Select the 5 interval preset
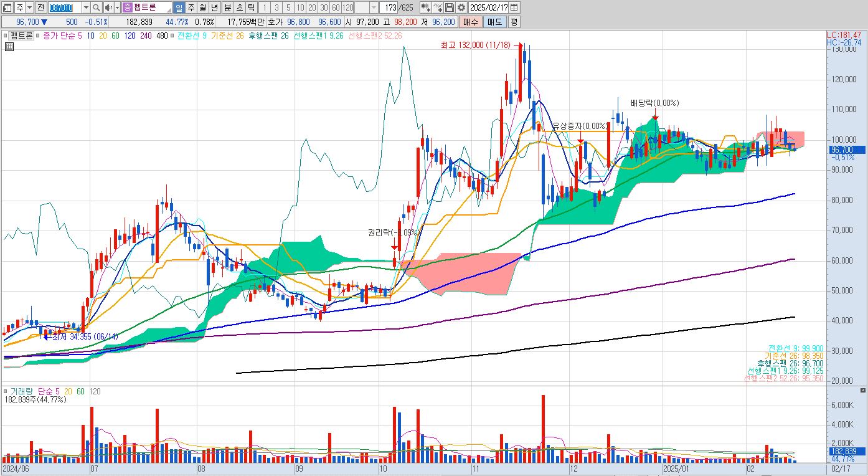Image resolution: width=868 pixels, height=476 pixels. coord(288,7)
